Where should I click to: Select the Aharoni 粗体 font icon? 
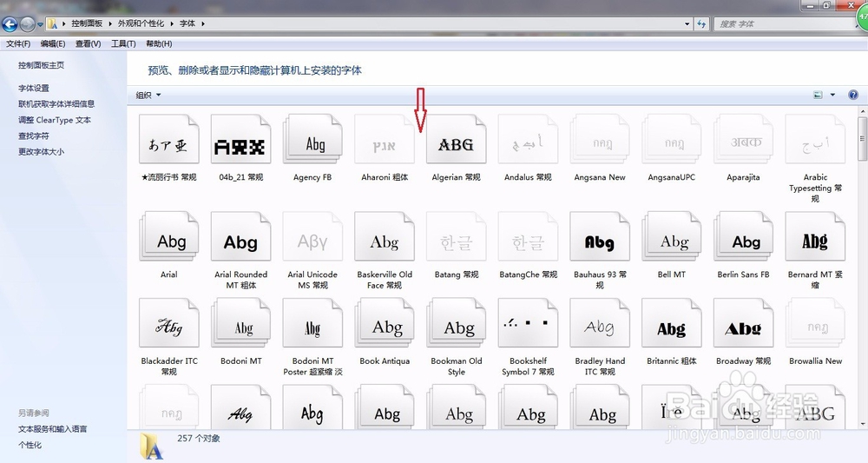point(385,140)
